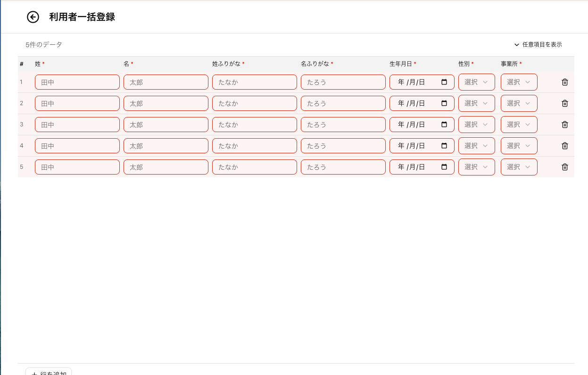
Task: Delete row 4 with trash icon
Action: [x=564, y=146]
